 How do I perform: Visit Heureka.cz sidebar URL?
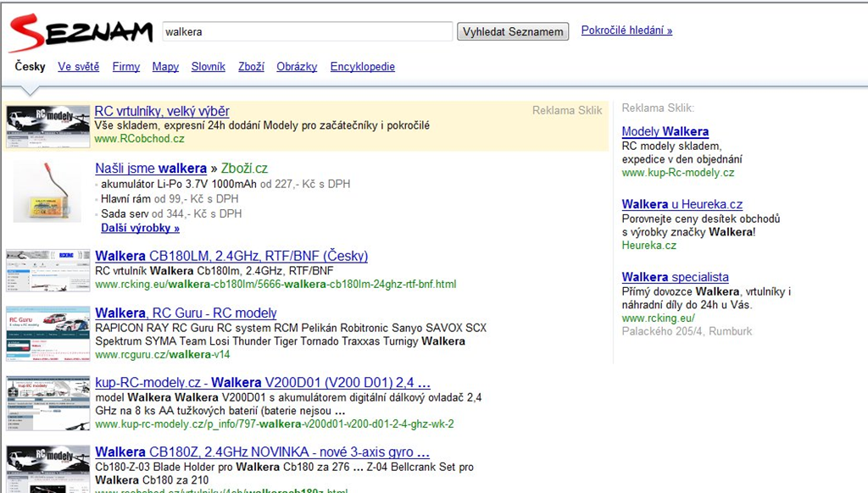(648, 245)
